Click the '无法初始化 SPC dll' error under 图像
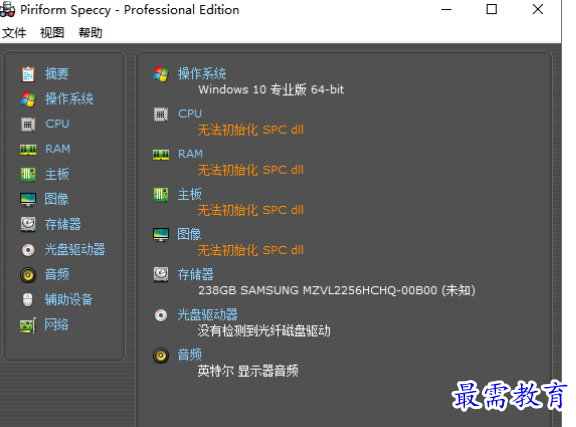 point(251,250)
